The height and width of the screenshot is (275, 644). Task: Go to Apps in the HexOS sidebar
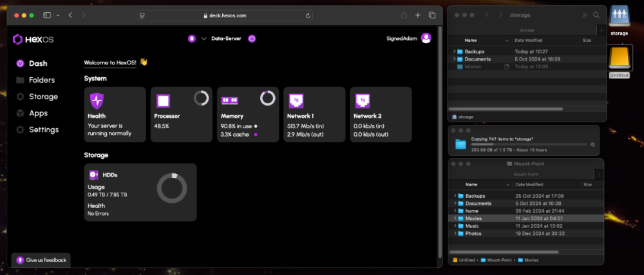tap(38, 113)
